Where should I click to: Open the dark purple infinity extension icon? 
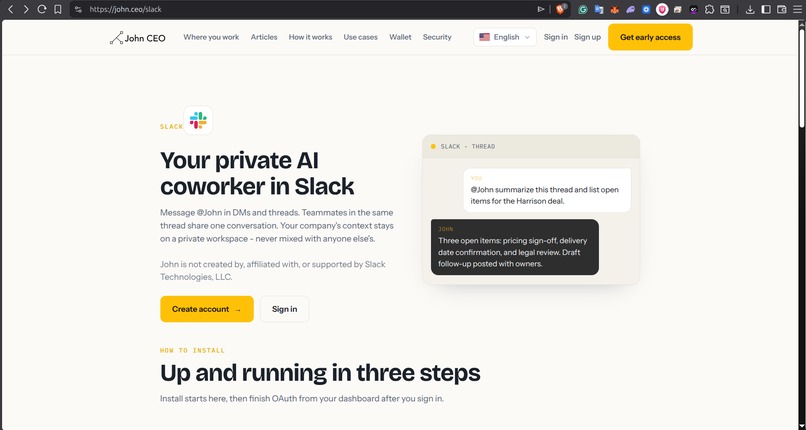point(693,9)
